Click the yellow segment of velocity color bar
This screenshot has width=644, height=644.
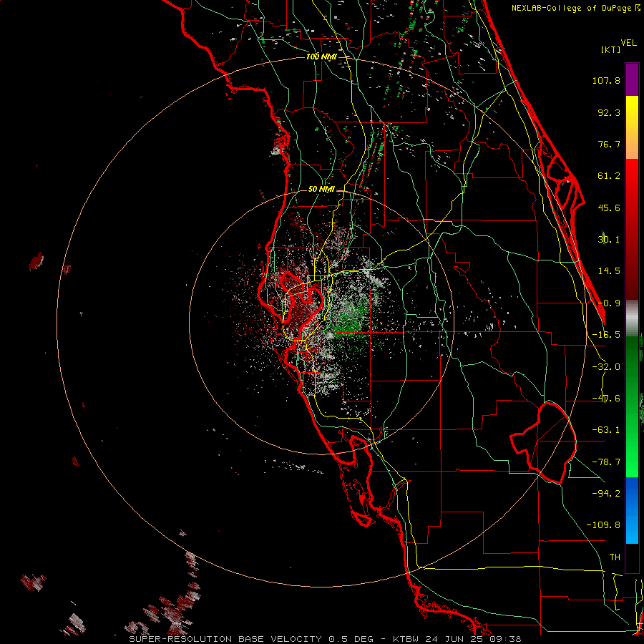point(632,127)
